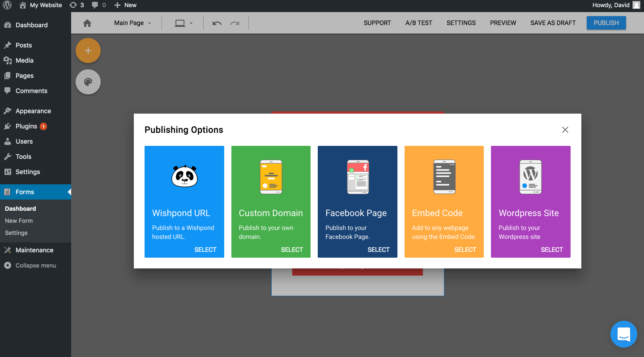Open the laptop device view dropdown
The height and width of the screenshot is (357, 644).
(x=183, y=23)
